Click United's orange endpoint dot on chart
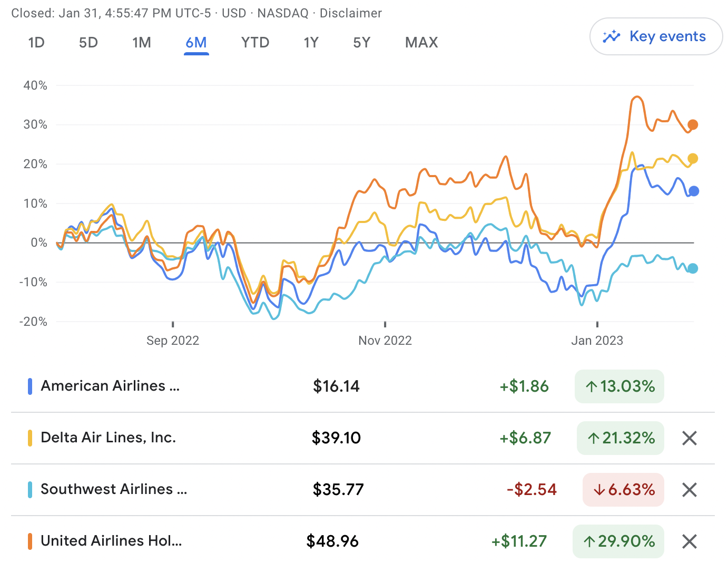This screenshot has height=562, width=728. coord(693,125)
